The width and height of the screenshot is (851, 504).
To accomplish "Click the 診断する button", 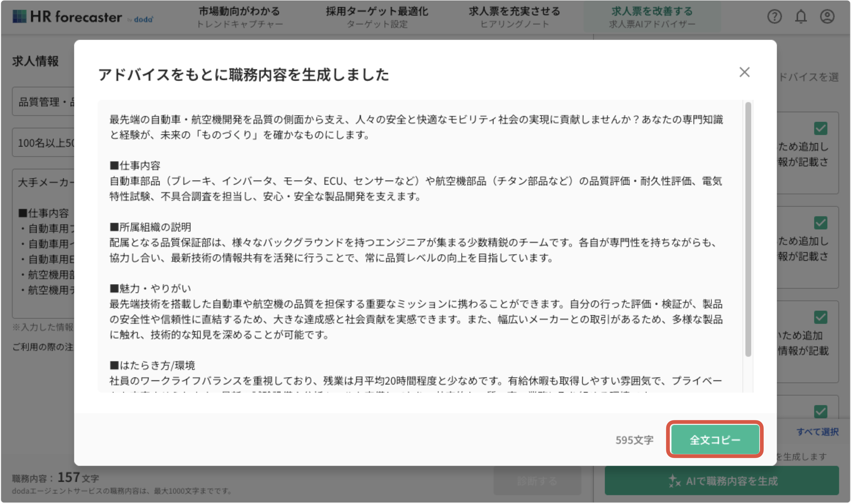I will tap(537, 481).
